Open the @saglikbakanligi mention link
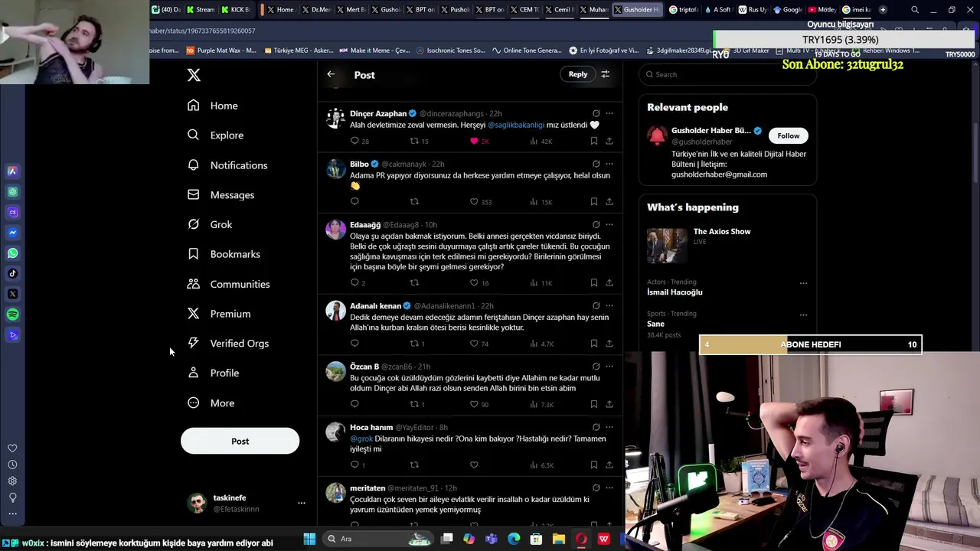The height and width of the screenshot is (551, 980). pos(515,125)
